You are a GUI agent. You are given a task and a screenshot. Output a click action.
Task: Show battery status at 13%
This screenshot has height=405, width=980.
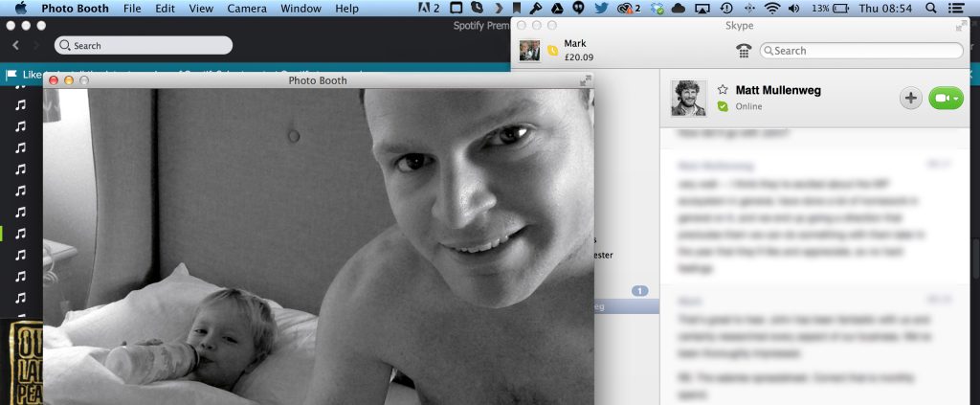coord(831,8)
